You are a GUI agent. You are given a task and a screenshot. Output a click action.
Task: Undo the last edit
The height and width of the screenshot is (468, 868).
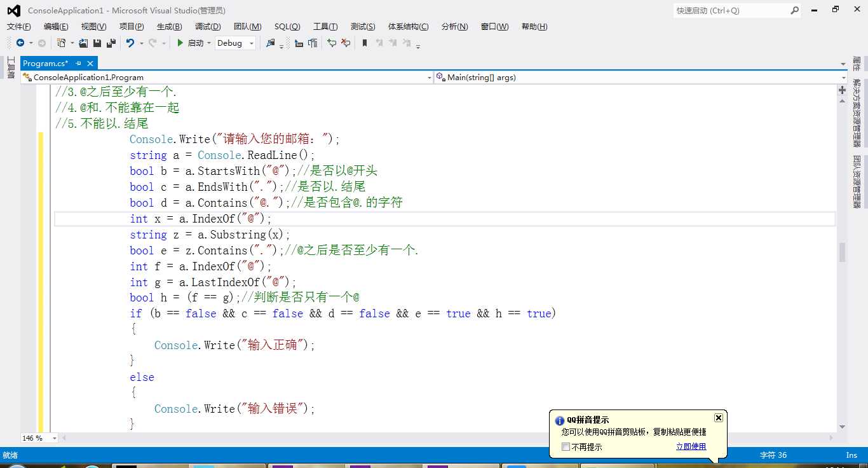130,43
